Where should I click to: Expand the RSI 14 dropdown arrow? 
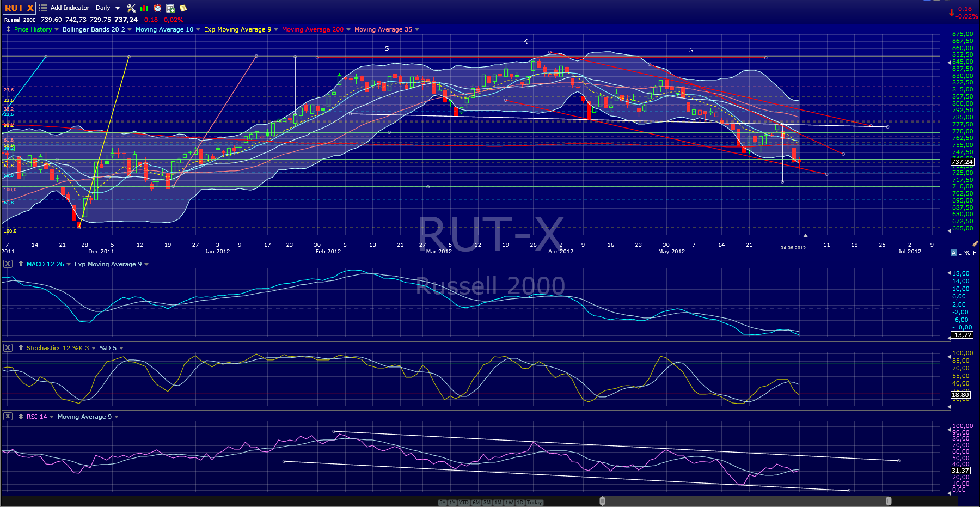(x=52, y=417)
